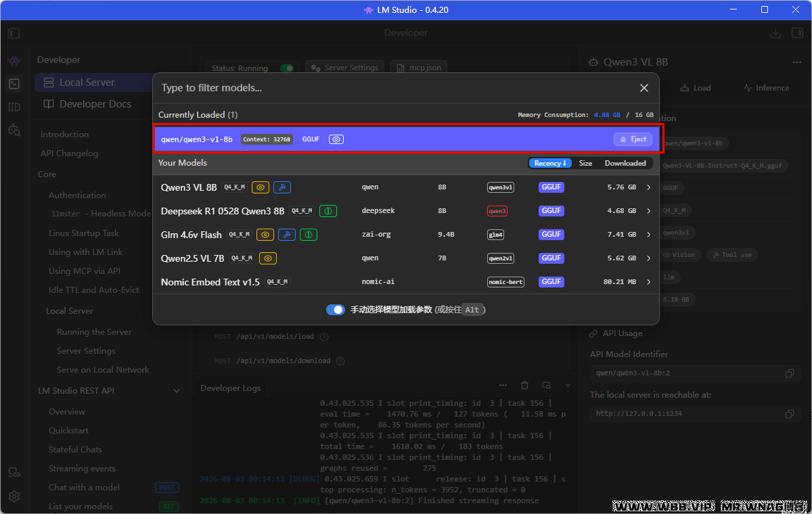Close the model picker dialog

644,88
